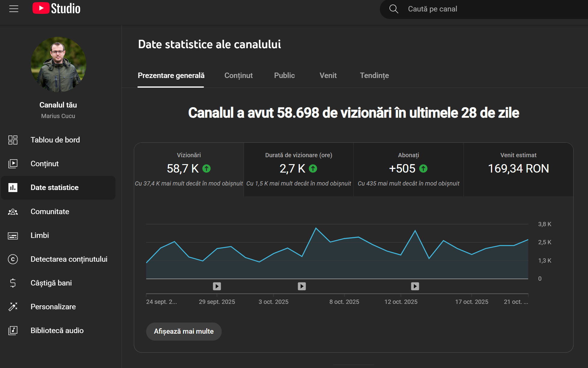Open the Bibliotecă audio icon
The height and width of the screenshot is (368, 588).
coord(13,330)
